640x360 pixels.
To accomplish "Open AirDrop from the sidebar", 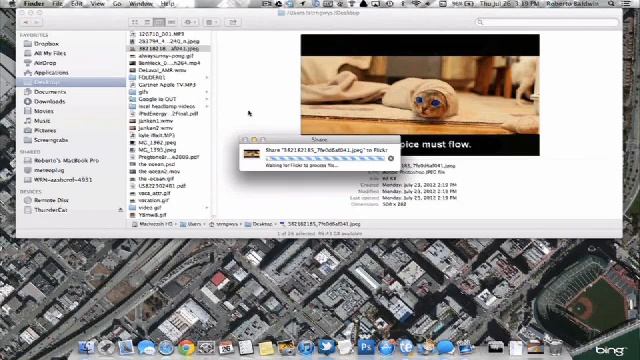I will pyautogui.click(x=45, y=63).
